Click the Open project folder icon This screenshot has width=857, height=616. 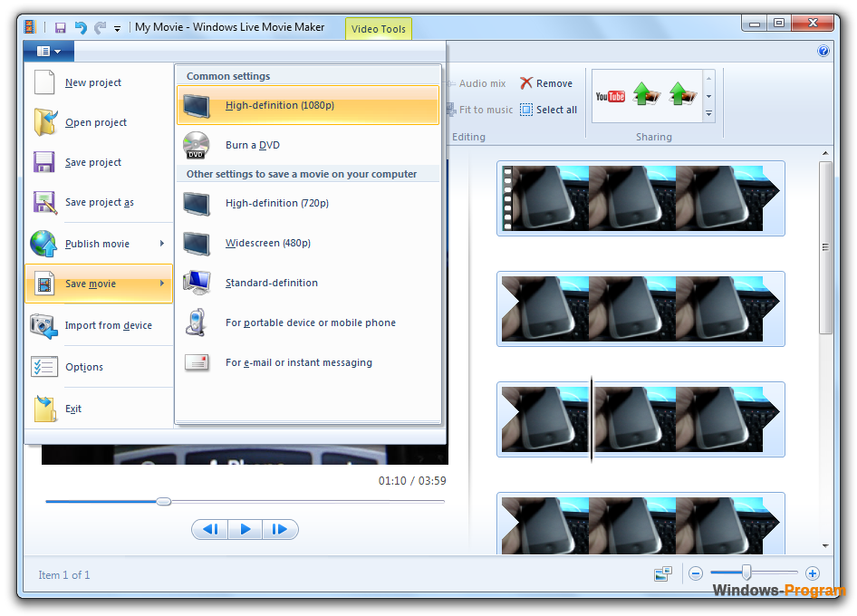[44, 122]
